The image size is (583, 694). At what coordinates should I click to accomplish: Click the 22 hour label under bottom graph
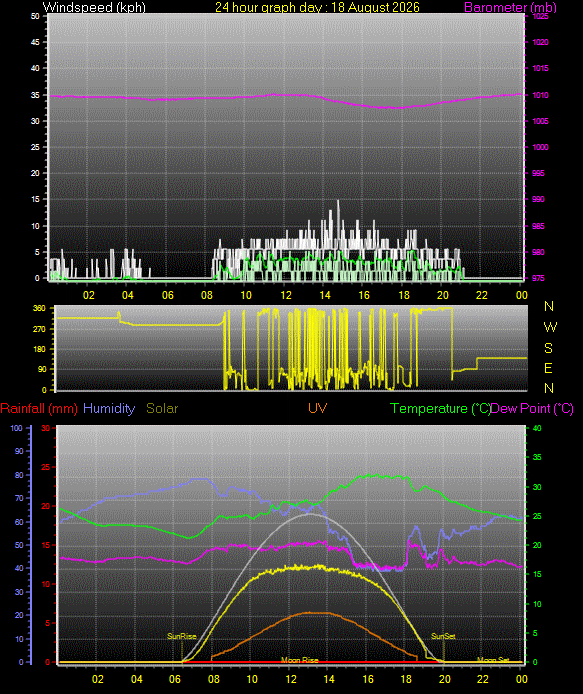pyautogui.click(x=483, y=679)
